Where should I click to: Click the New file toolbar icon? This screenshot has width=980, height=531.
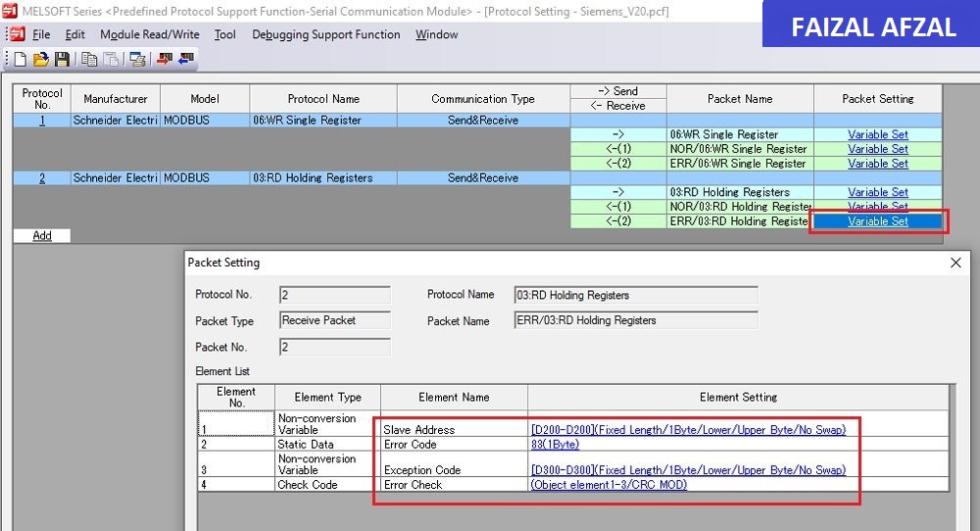click(20, 60)
